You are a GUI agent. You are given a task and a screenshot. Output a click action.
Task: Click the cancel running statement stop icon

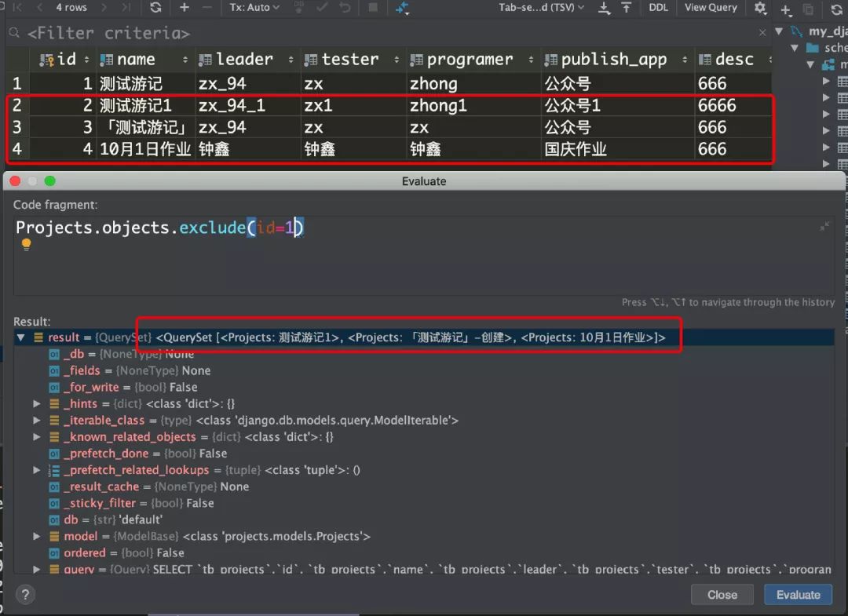[373, 8]
